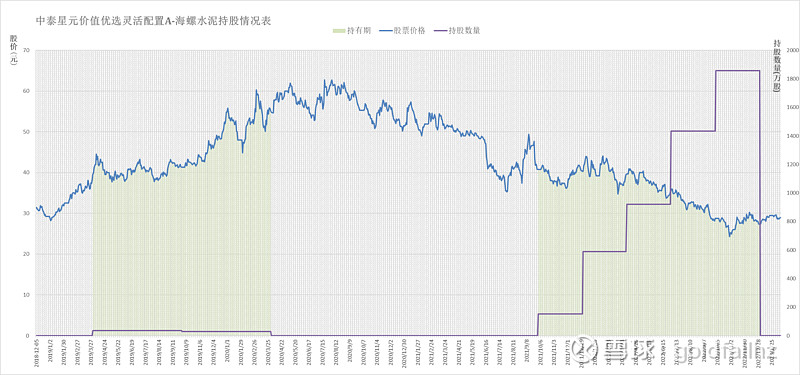Screen dimensions: 800x375
Task: Click the right axis value 800
Action: point(792,222)
